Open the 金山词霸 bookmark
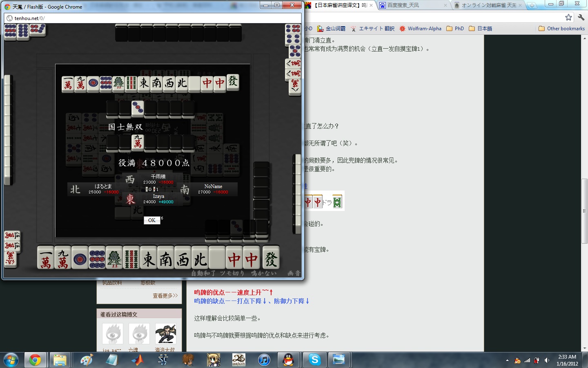Screen dimensions: 588x368 (331, 29)
